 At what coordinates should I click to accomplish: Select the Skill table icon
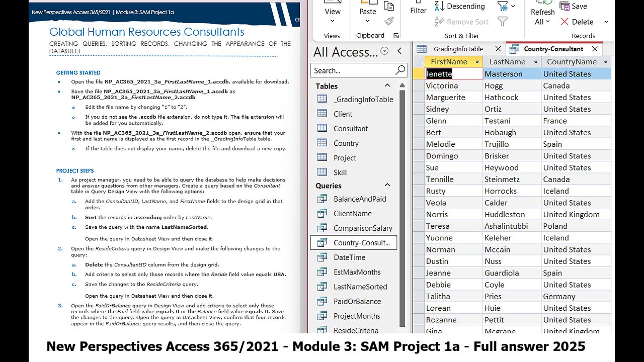click(322, 172)
